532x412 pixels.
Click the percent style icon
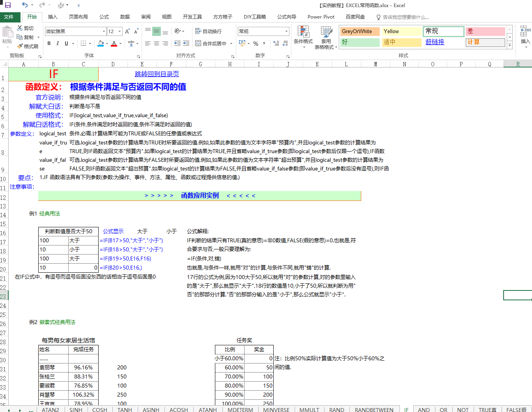256,43
